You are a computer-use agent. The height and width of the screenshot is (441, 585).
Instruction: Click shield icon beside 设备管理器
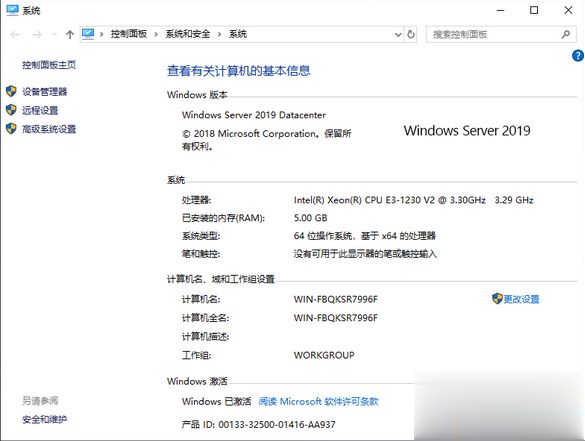point(11,91)
